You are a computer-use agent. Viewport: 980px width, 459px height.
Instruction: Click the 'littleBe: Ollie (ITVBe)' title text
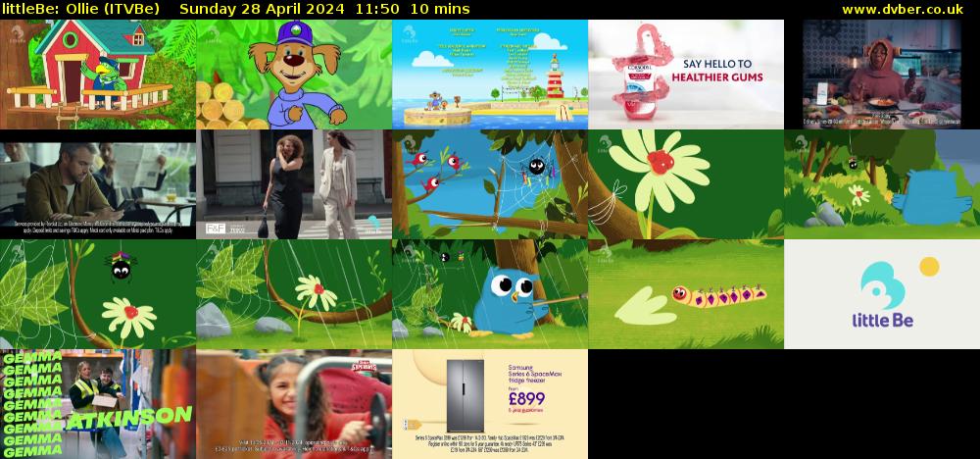(x=80, y=10)
